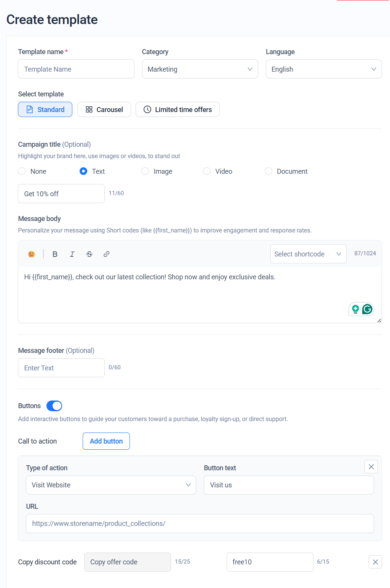Screen dimensions: 390x588
Task: Select the Image campaign title option
Action: tap(145, 171)
